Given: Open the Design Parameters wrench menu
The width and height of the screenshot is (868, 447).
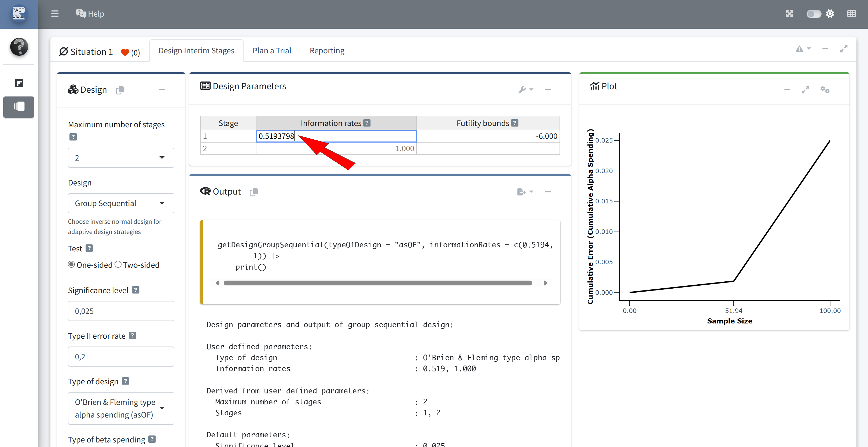Looking at the screenshot, I should [525, 90].
